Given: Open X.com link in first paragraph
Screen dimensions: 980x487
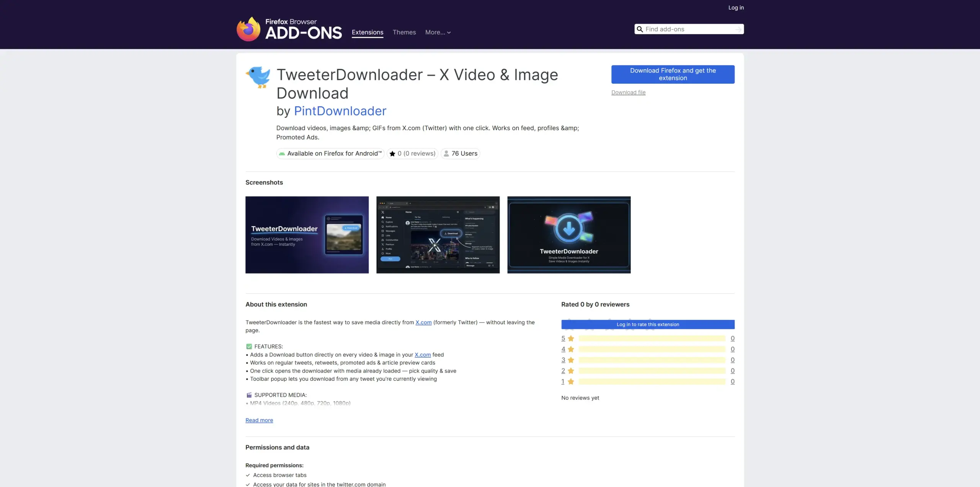Looking at the screenshot, I should 423,322.
